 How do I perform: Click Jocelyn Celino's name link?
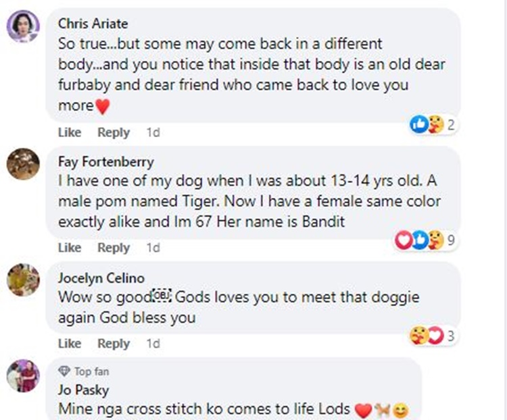[x=101, y=278]
